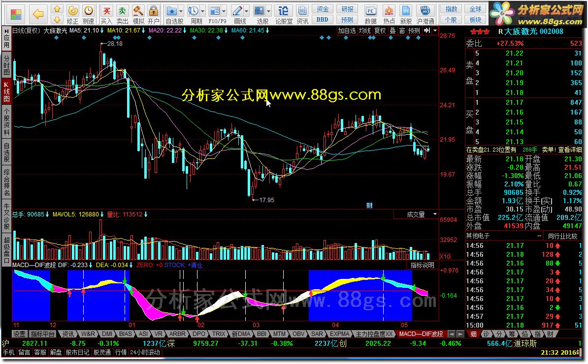Click the 个股 toolbar button
This screenshot has width=588, height=364.
click(x=451, y=20)
